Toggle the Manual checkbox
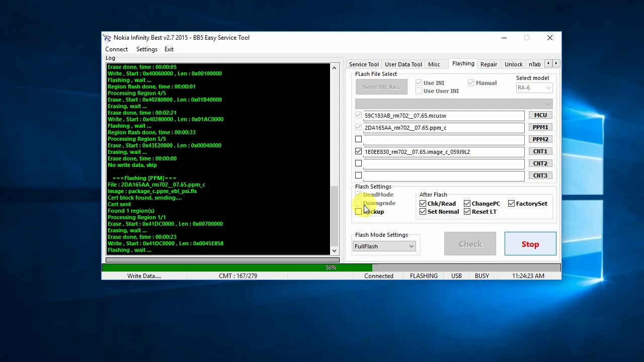Viewport: 644px width, 362px height. click(x=471, y=83)
